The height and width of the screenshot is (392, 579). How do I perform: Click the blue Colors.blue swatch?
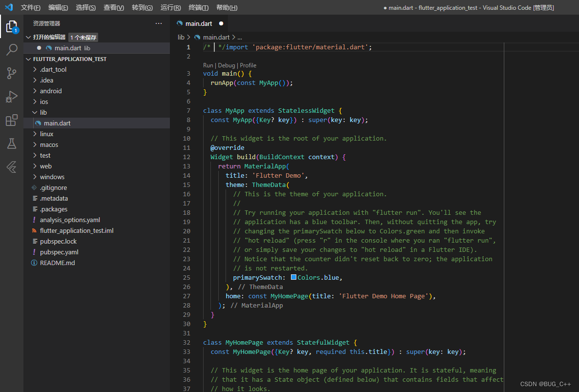coord(293,277)
